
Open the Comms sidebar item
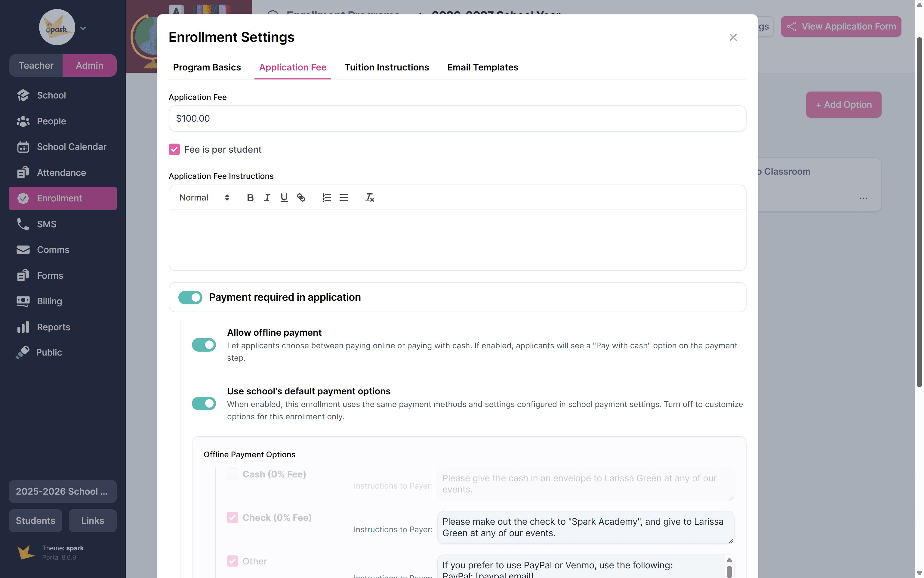pos(63,250)
